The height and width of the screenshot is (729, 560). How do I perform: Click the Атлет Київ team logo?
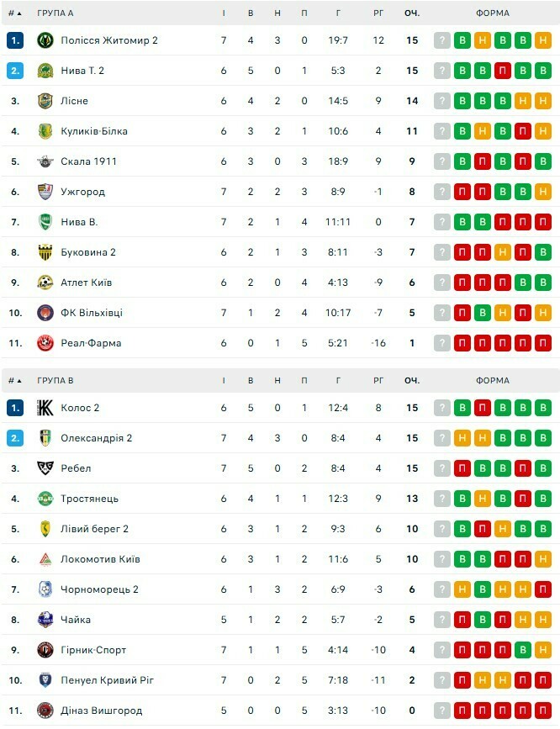click(x=45, y=283)
